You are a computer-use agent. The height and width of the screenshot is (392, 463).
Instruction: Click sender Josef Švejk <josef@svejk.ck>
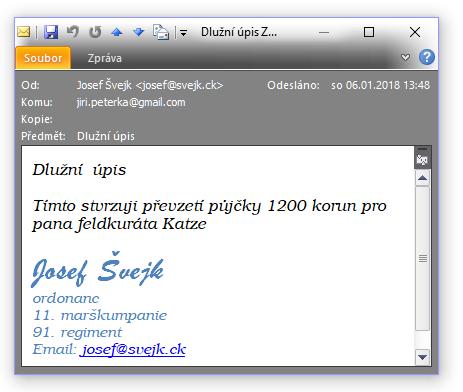(x=150, y=85)
